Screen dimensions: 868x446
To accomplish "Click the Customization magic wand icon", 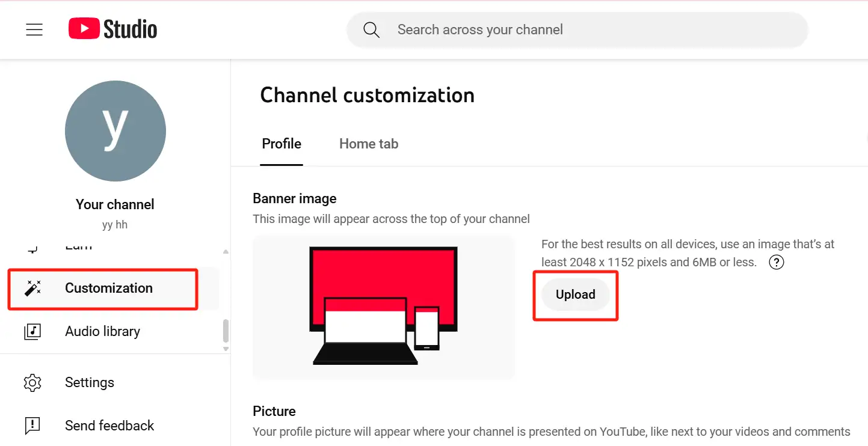I will (x=32, y=289).
